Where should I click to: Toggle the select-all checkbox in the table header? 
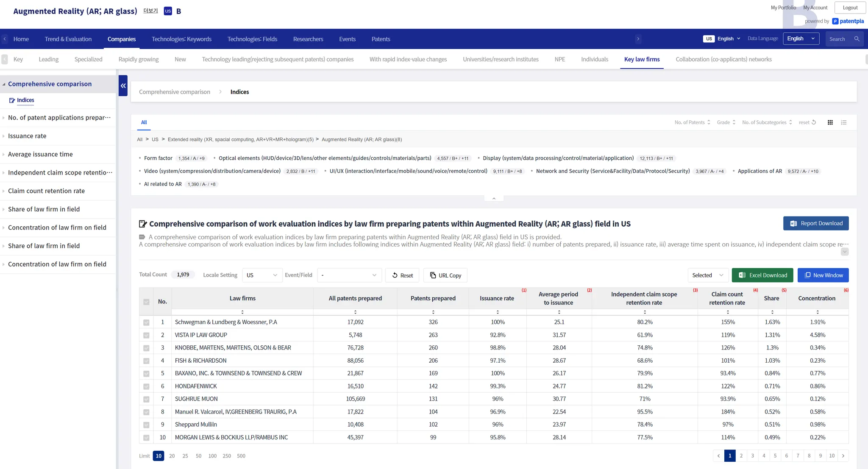146,302
